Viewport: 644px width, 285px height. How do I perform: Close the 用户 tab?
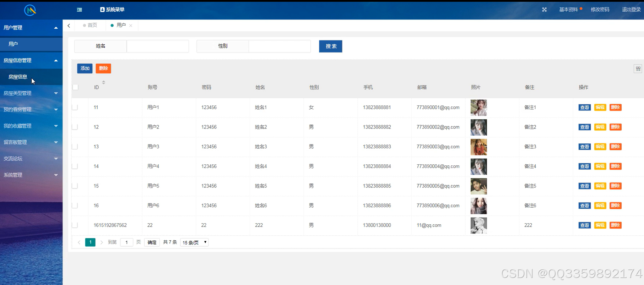click(x=131, y=26)
